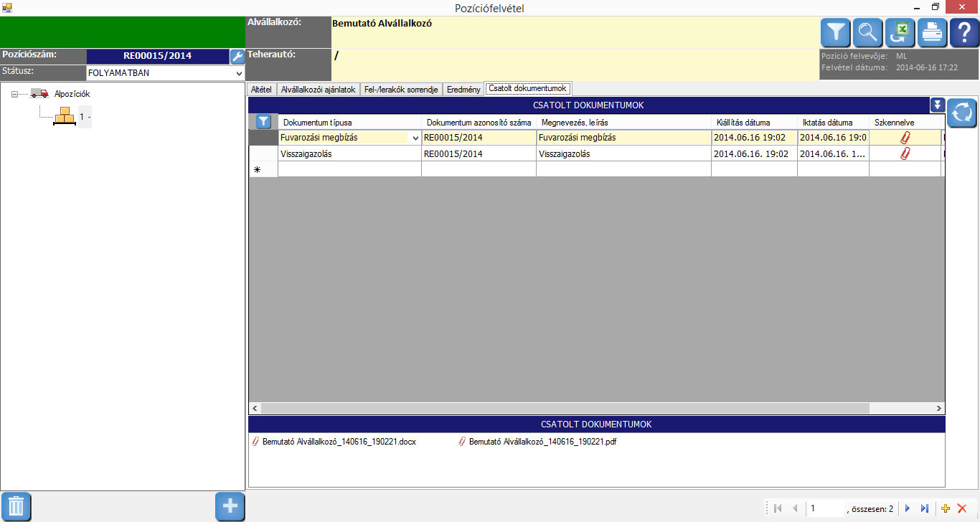The height and width of the screenshot is (522, 980).
Task: Go to previous record in navigator
Action: tap(795, 508)
